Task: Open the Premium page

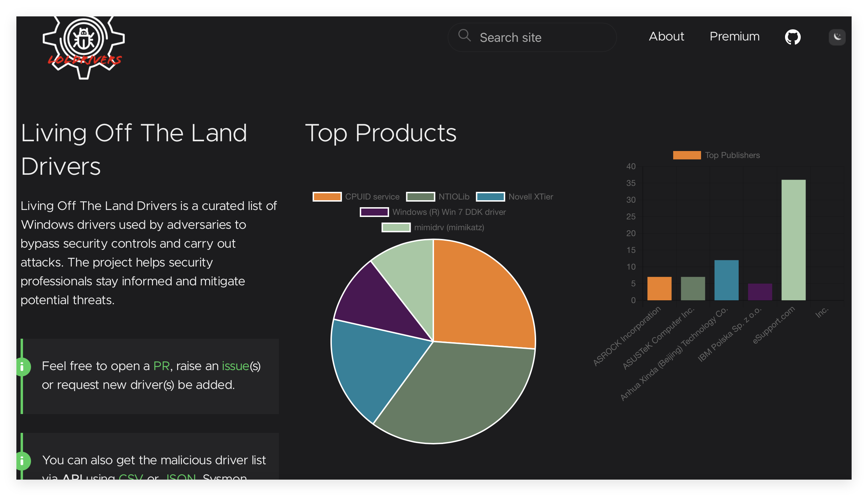Action: (x=734, y=36)
